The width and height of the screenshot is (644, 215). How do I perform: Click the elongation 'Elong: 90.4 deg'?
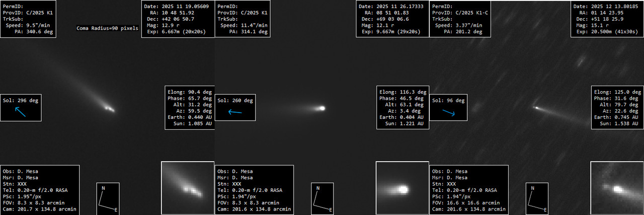(190, 92)
